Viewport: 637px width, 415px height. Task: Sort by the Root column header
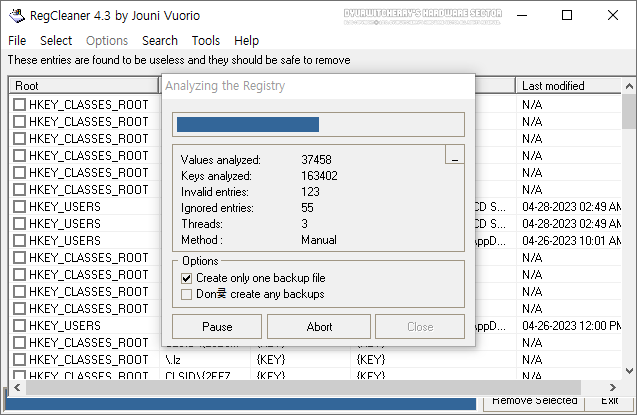(x=83, y=86)
